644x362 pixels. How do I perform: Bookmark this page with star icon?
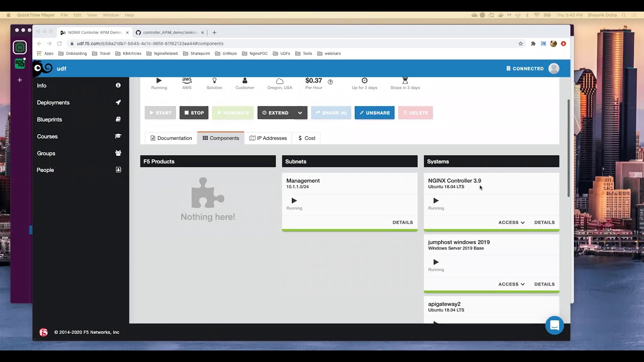coord(521,44)
